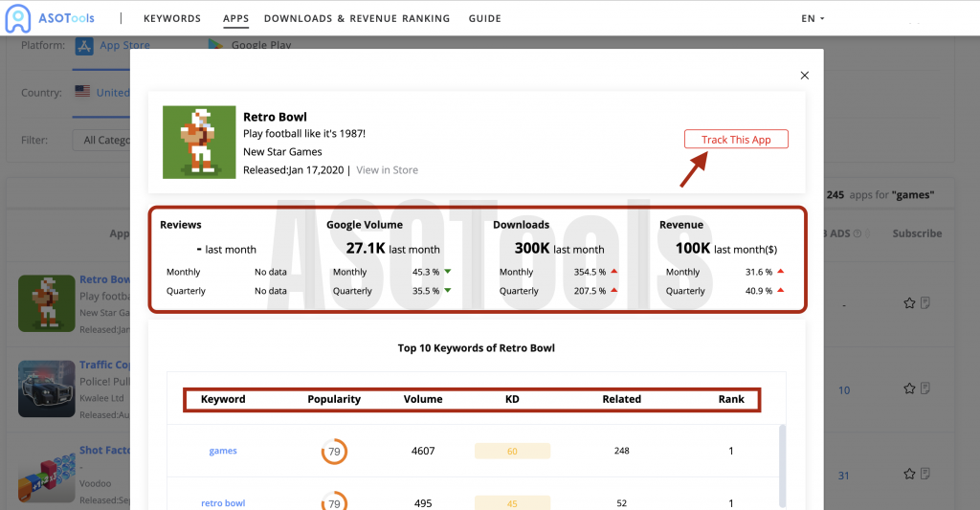980x510 pixels.
Task: Click the Top 10 Keywords of Retro Bowl heading
Action: 477,348
